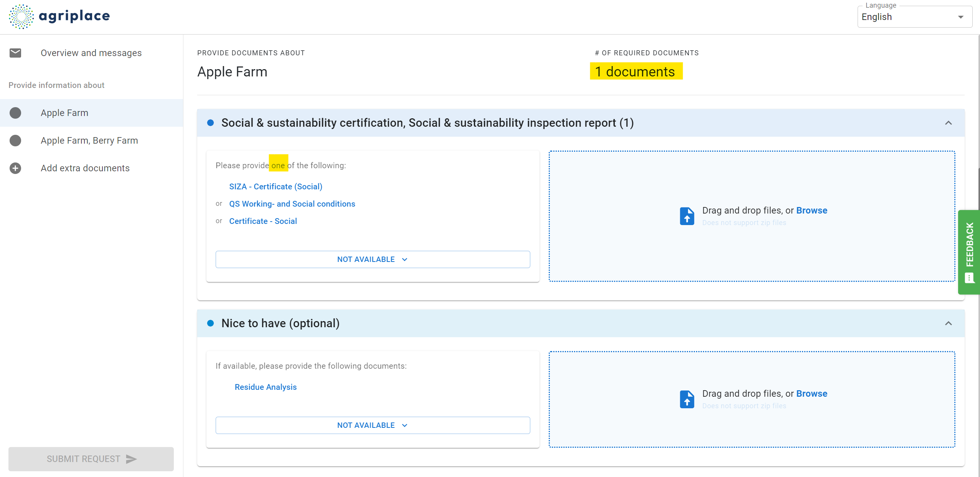Image resolution: width=980 pixels, height=477 pixels.
Task: Click the Social & sustainability section header title
Action: (427, 123)
